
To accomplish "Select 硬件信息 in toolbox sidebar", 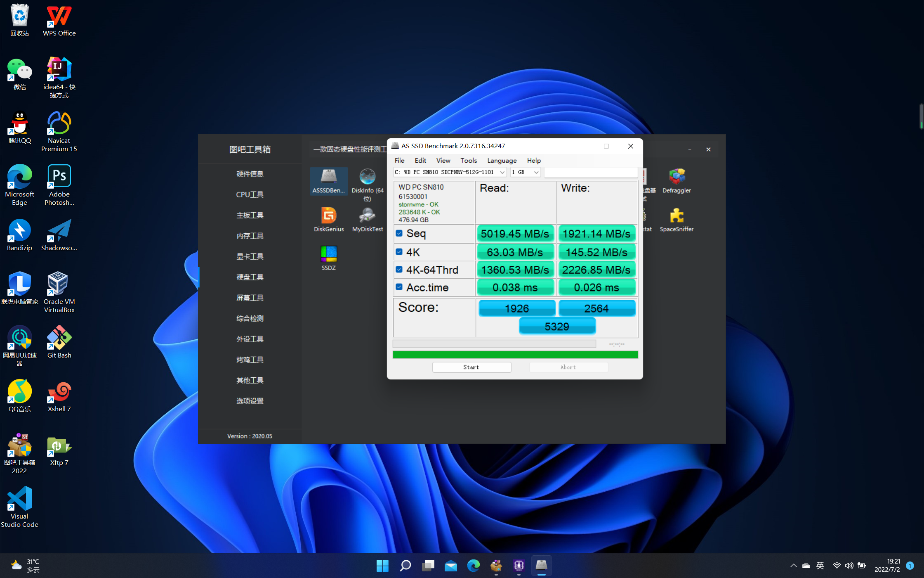I will [250, 174].
